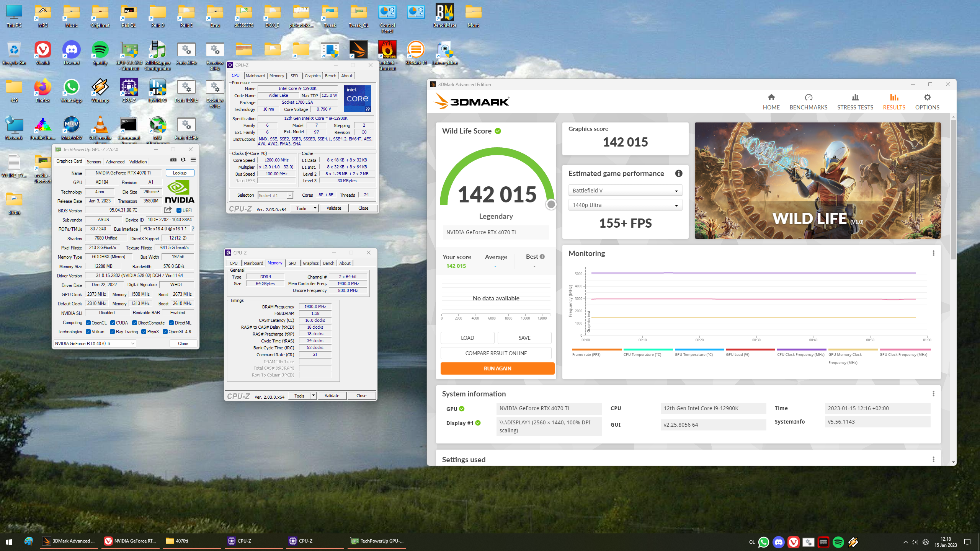Toggle the Ray Tracing checkbox
This screenshot has width=980, height=551.
(x=112, y=332)
